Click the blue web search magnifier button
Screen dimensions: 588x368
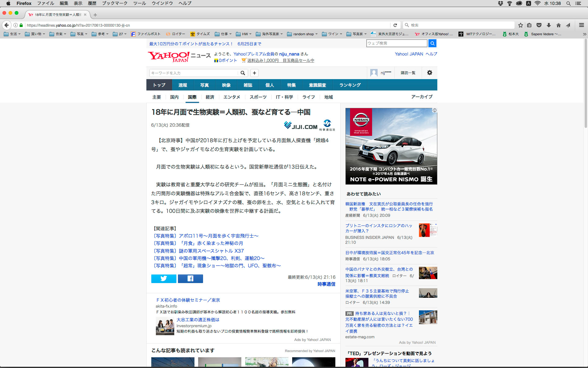tap(432, 43)
